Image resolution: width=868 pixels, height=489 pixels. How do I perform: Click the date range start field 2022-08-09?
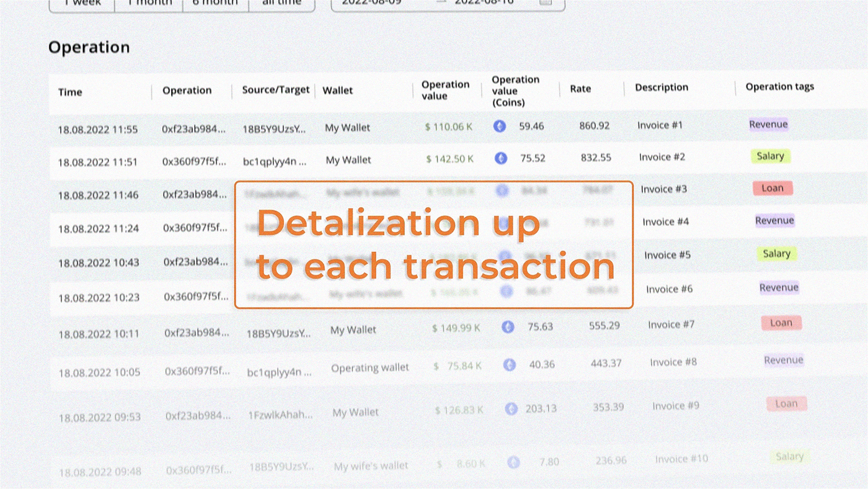pos(372,2)
